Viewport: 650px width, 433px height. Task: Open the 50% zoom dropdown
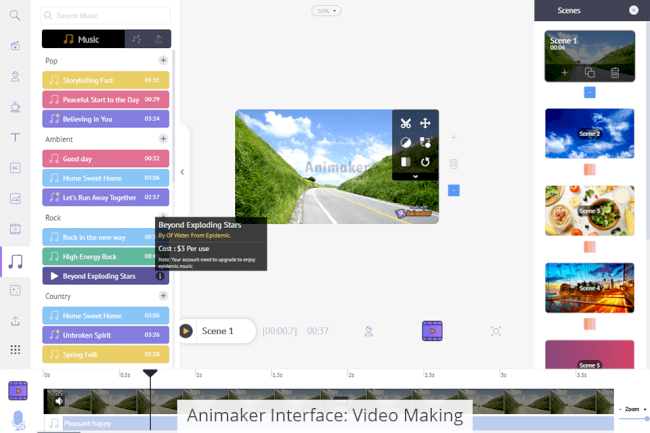(326, 11)
